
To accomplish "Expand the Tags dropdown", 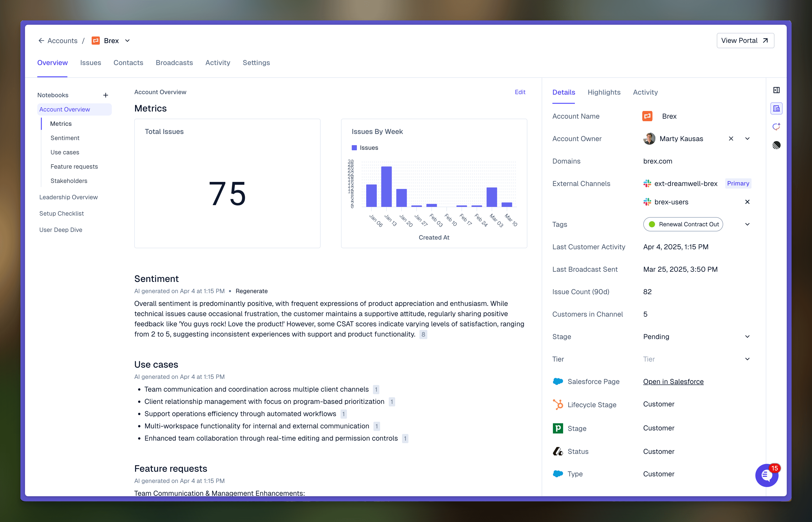I will [x=747, y=225].
